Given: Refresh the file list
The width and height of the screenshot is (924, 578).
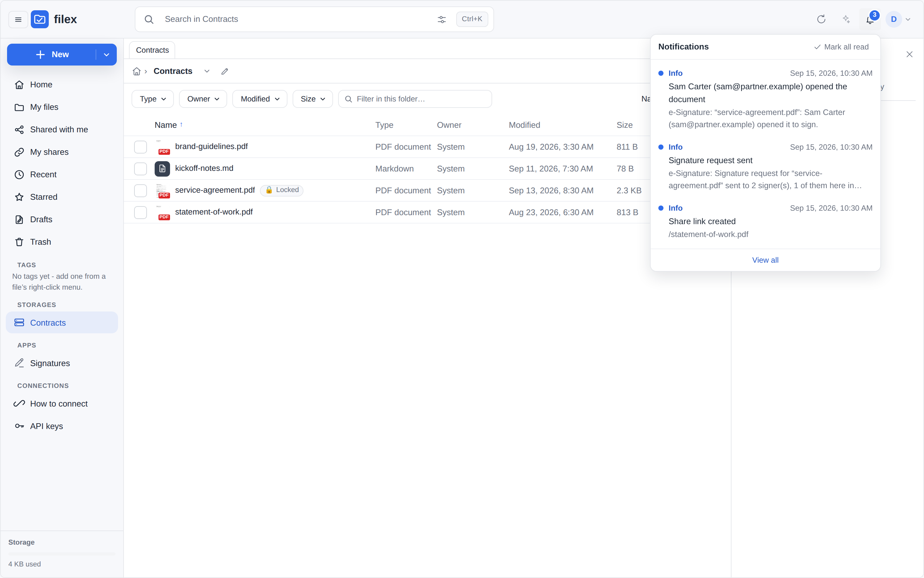Looking at the screenshot, I should [x=821, y=19].
